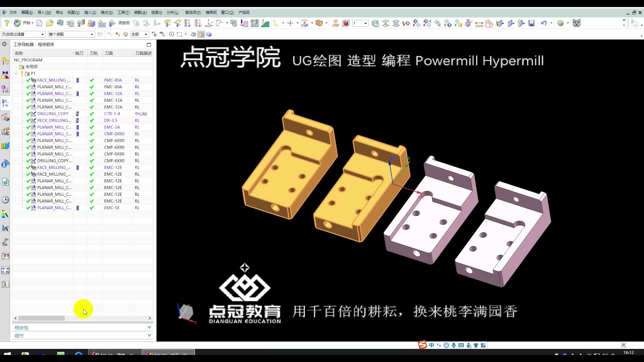The height and width of the screenshot is (362, 644).
Task: Select the DRILLING_COPY operation using CTR-1-4
Action: pyautogui.click(x=53, y=114)
